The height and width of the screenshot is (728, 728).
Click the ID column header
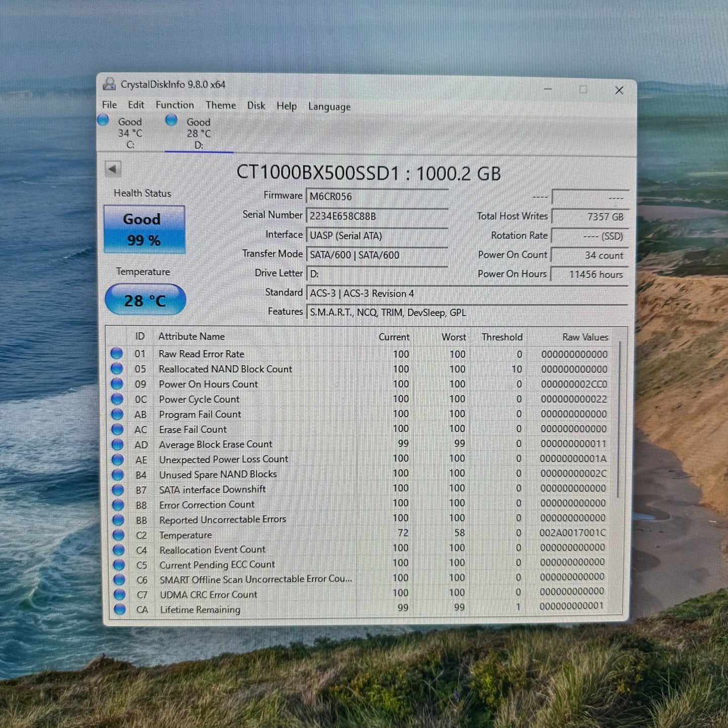pyautogui.click(x=140, y=337)
